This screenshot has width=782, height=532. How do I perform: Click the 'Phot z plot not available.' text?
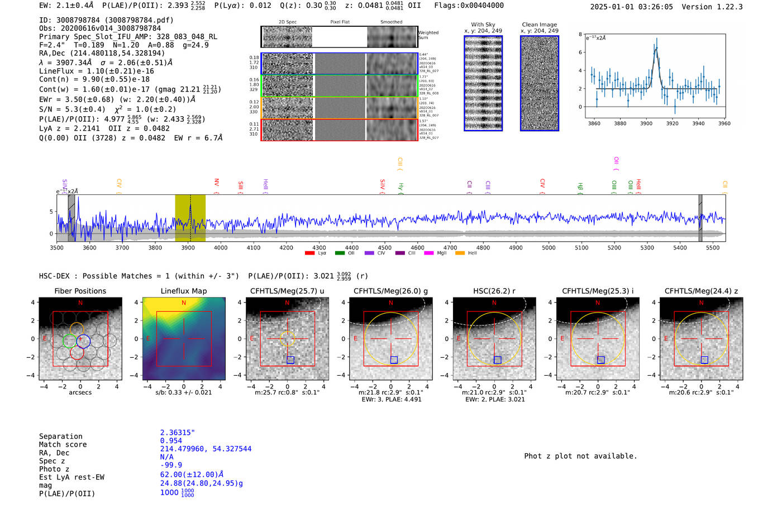(x=580, y=456)
